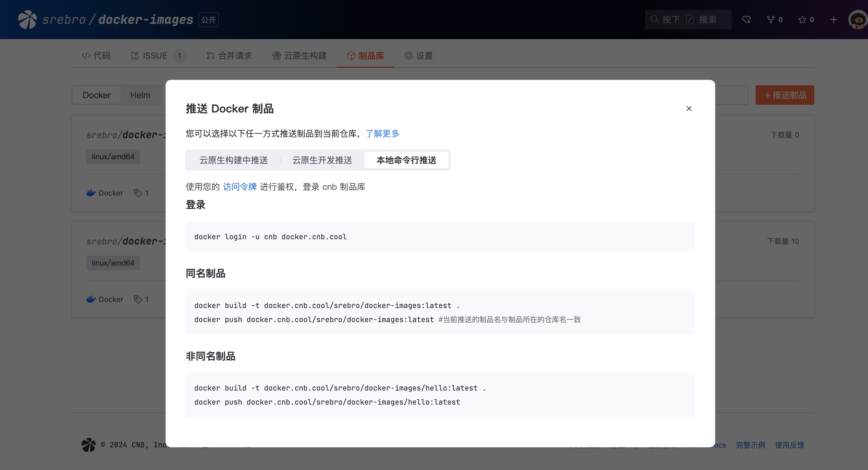Viewport: 868px width, 470px height.
Task: Select the 云原生开发推送 push method
Action: (322, 160)
